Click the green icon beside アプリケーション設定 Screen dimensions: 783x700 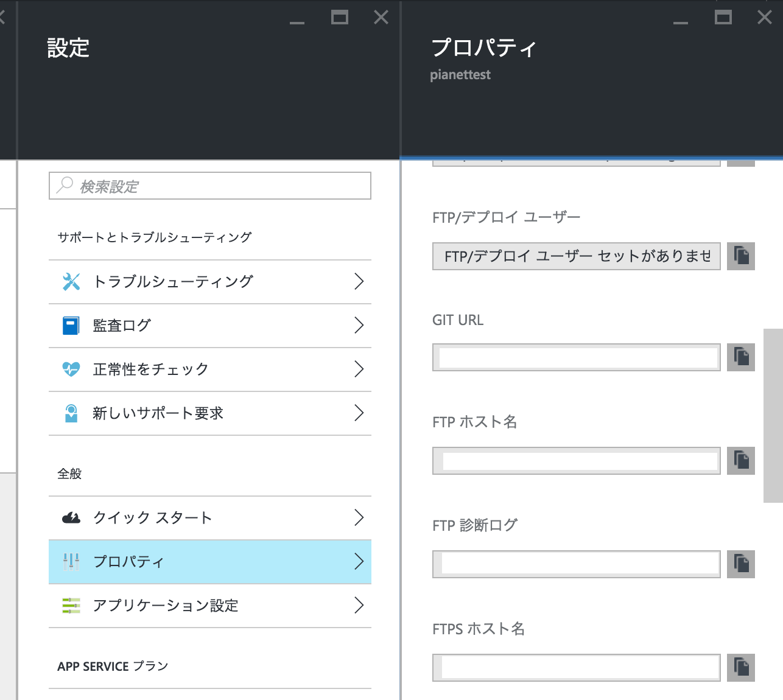click(71, 606)
